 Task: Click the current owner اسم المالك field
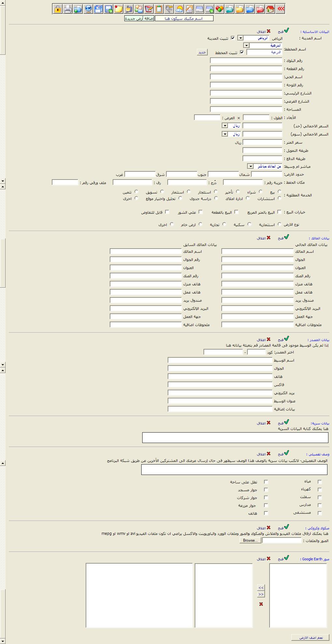click(257, 251)
